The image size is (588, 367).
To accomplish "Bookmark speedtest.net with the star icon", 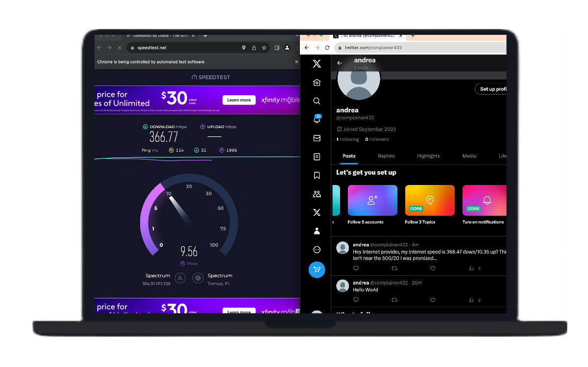I will point(264,48).
